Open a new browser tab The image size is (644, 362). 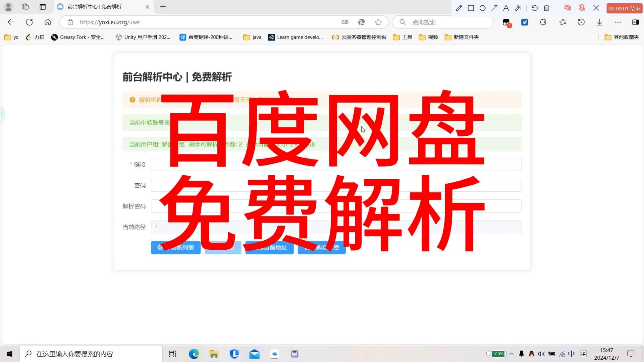click(163, 7)
